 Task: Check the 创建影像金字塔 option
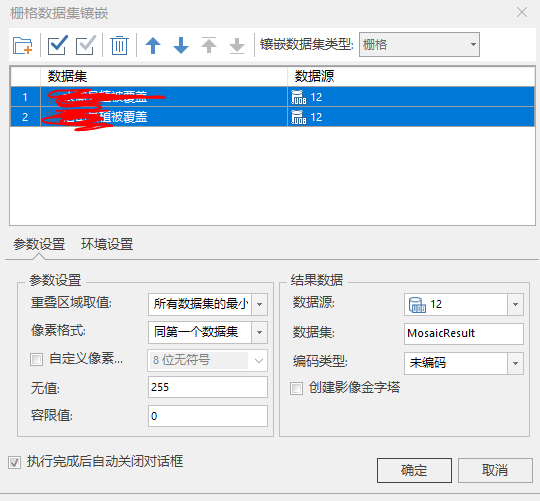297,388
